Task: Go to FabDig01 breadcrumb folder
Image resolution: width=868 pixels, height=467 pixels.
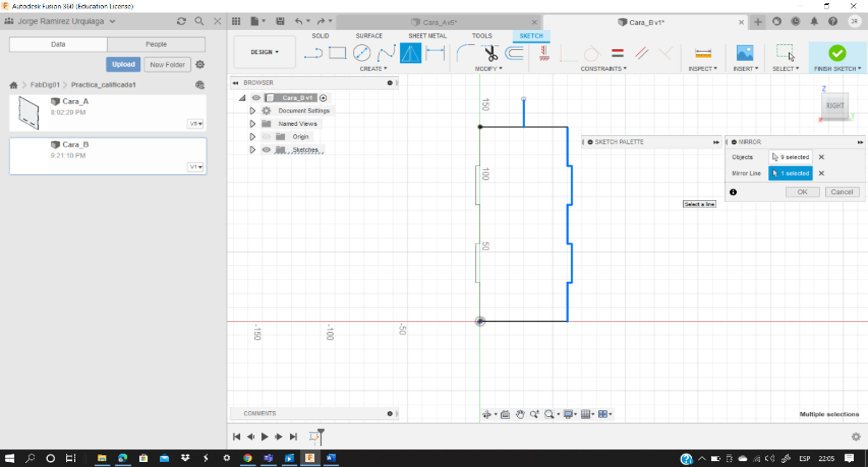Action: click(x=45, y=85)
